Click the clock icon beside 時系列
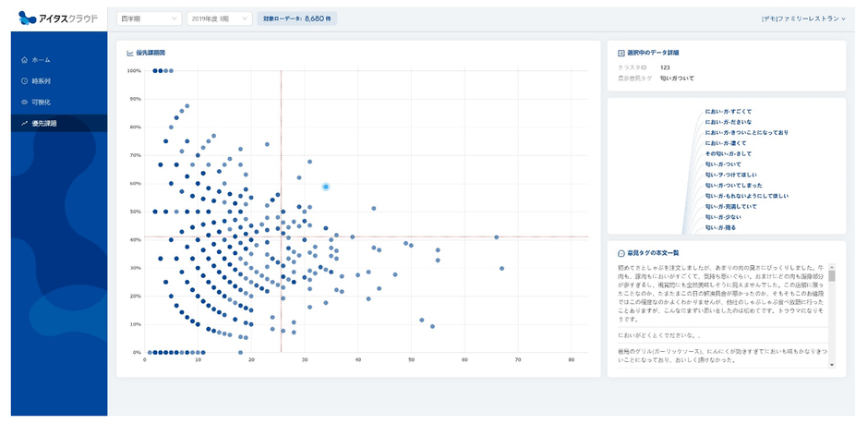 pyautogui.click(x=24, y=81)
